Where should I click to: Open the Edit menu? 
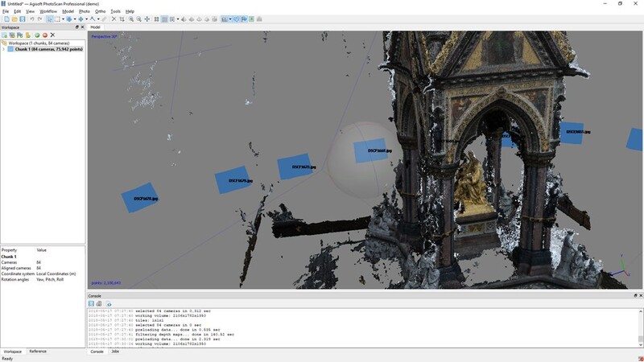point(17,11)
